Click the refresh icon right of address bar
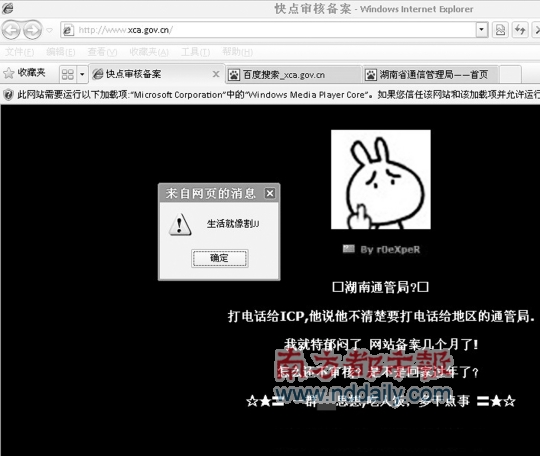 (520, 30)
